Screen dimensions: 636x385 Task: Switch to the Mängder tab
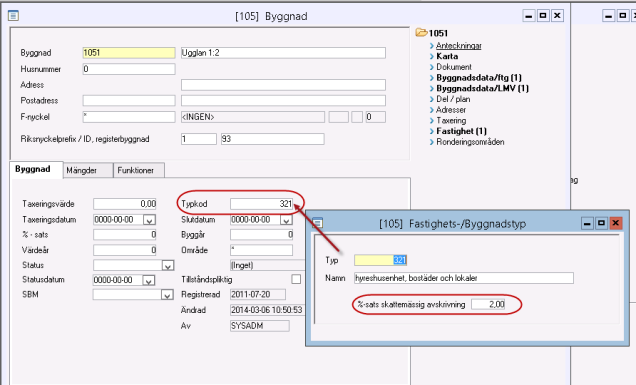88,170
